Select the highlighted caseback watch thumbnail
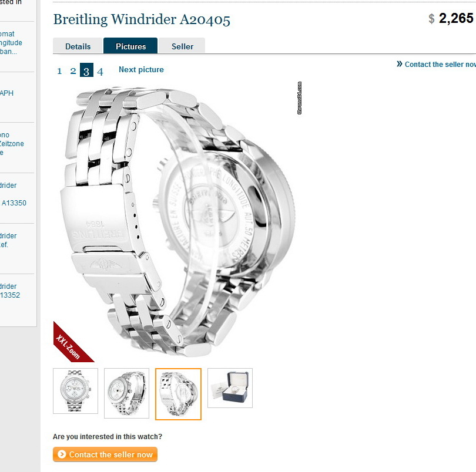476x472 pixels. click(178, 394)
